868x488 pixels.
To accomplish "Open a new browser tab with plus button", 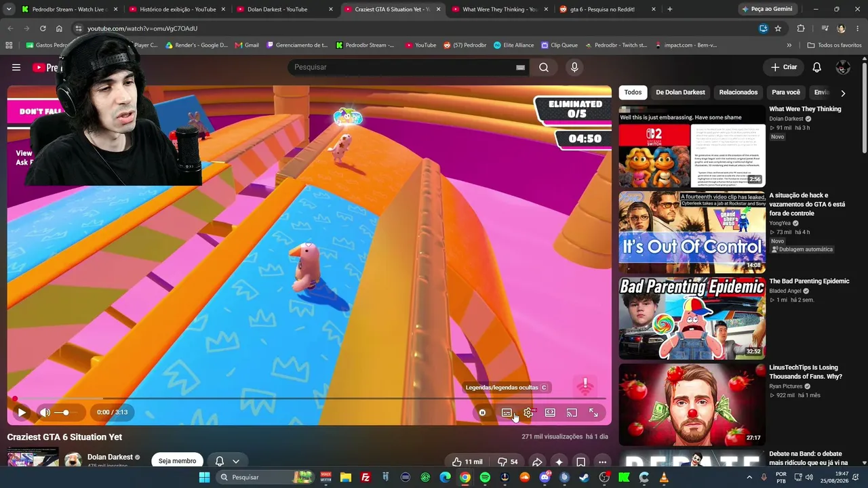I will tap(670, 9).
